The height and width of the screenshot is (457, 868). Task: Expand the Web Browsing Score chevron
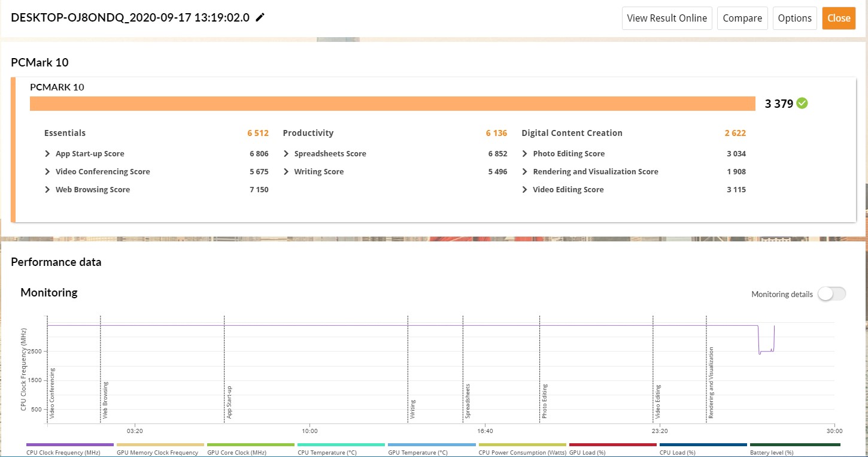pos(47,190)
